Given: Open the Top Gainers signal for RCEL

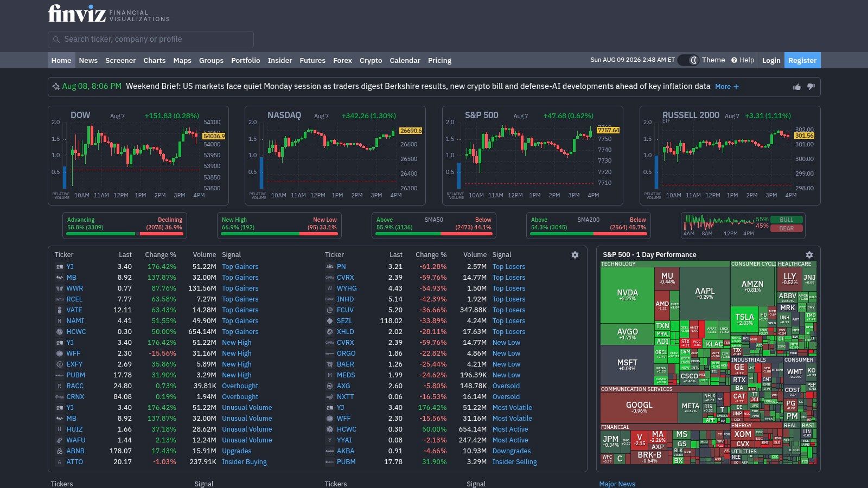Looking at the screenshot, I should 240,299.
